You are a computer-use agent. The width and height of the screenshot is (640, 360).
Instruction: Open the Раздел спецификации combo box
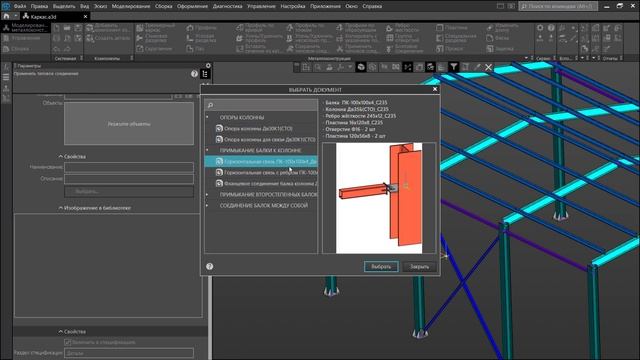click(129, 353)
